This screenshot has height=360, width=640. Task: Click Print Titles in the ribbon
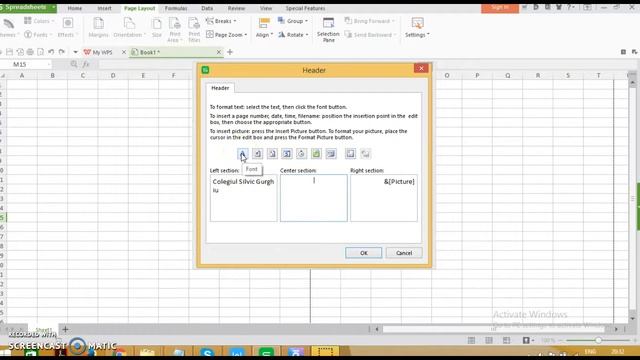point(194,29)
